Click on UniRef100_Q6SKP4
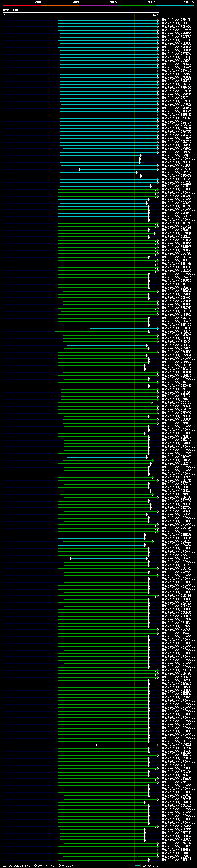This screenshot has height=868, width=197. [x=177, y=61]
